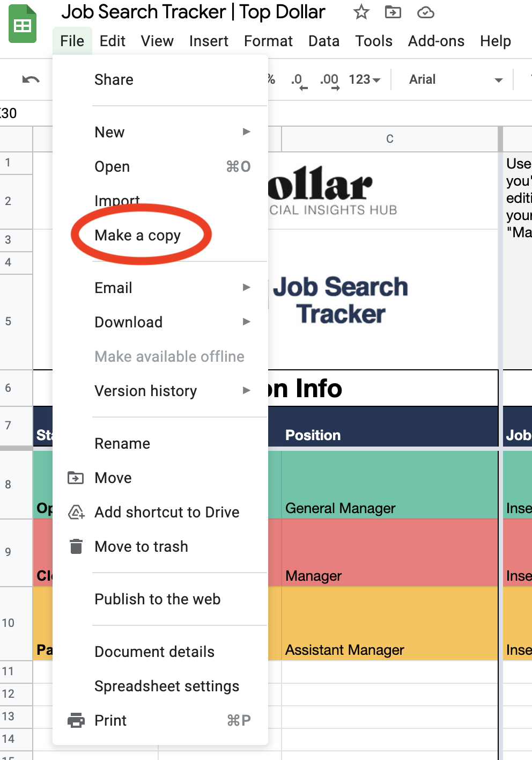Click the Manager cell in row 9

(x=390, y=553)
